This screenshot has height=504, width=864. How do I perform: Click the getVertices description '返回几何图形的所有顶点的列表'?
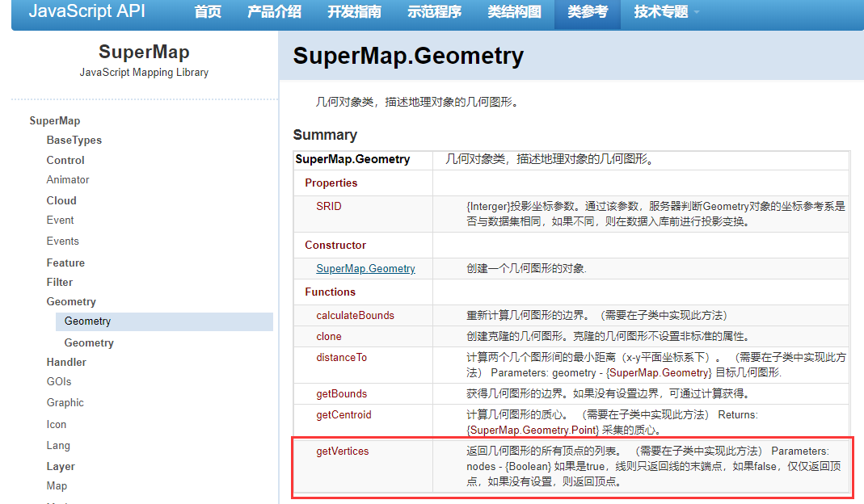point(542,451)
